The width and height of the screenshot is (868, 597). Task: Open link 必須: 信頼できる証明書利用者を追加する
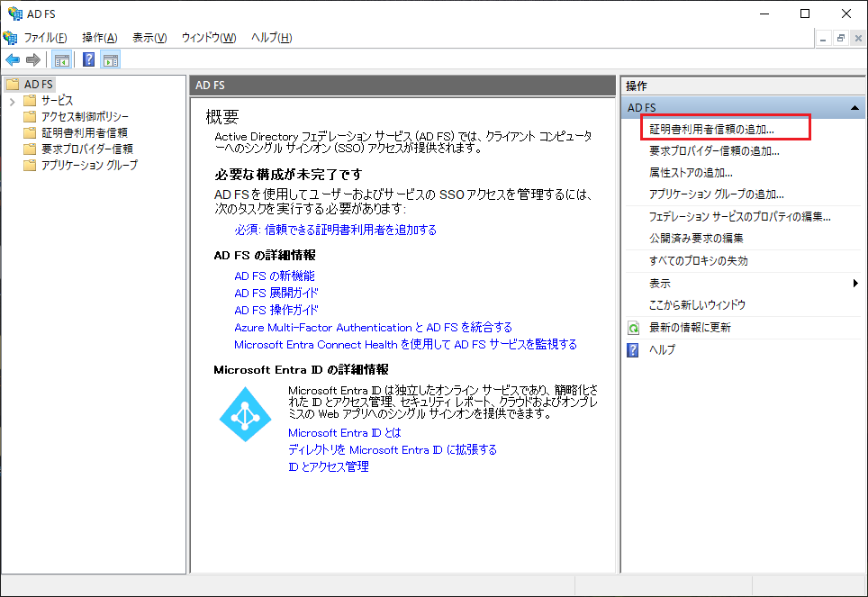click(336, 230)
